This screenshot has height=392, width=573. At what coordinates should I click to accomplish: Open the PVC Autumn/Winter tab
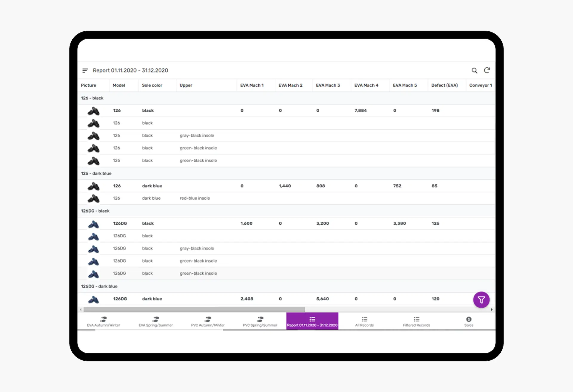tap(208, 322)
